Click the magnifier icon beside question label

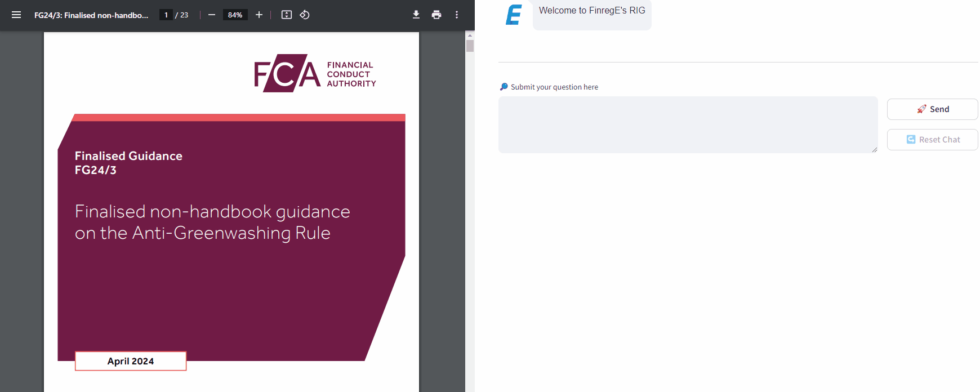tap(504, 87)
